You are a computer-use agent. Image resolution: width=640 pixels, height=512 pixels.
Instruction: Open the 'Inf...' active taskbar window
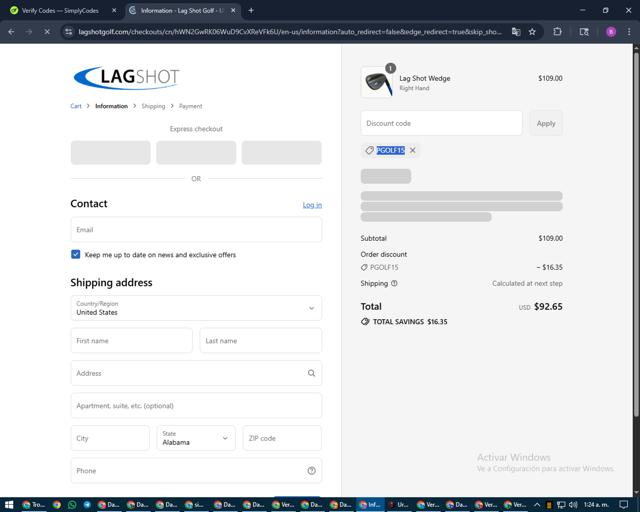pos(370,505)
